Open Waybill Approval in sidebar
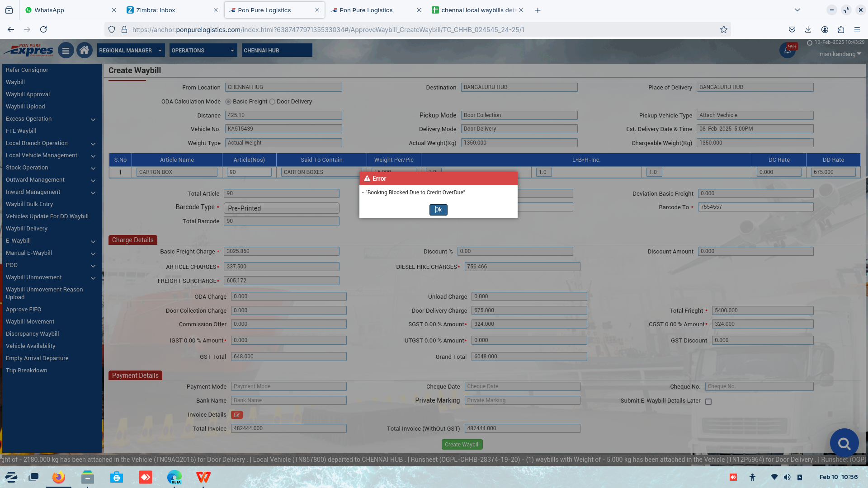 28,94
